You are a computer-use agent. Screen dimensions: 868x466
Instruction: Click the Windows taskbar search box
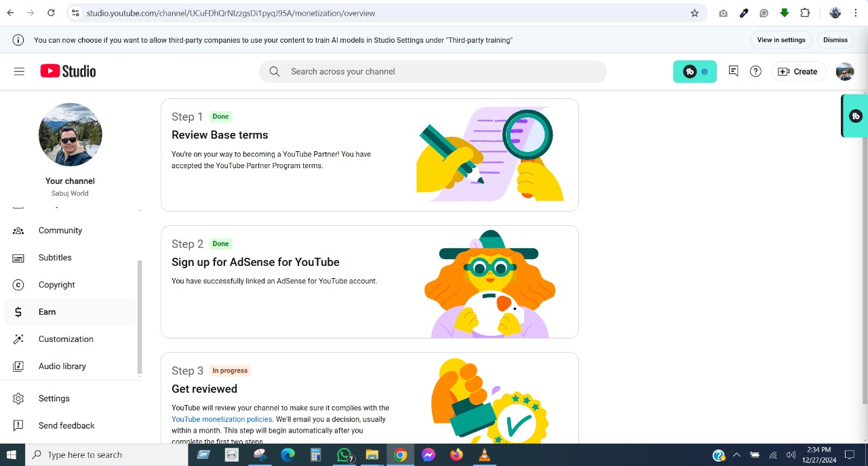point(106,455)
